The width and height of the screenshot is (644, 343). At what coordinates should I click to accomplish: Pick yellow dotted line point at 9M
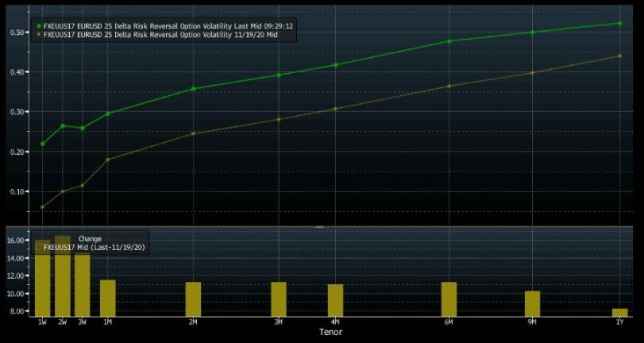(x=533, y=73)
